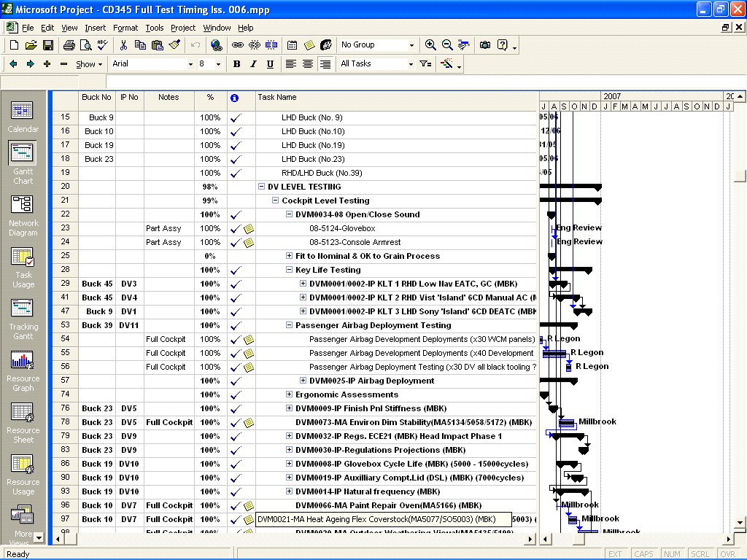Click the Gantt chart horizontal scrollbar thumb
The height and width of the screenshot is (560, 747).
(578, 540)
